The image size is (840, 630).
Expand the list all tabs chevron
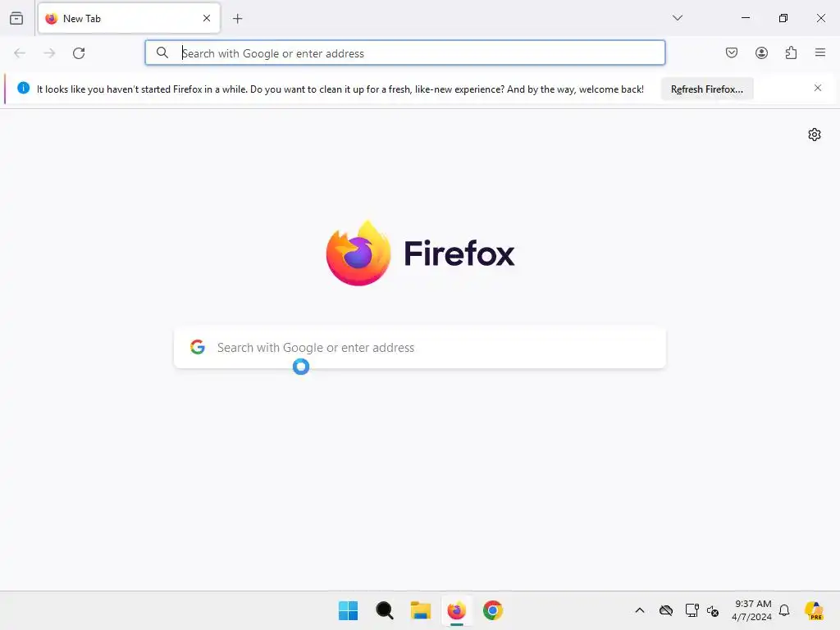coord(678,18)
